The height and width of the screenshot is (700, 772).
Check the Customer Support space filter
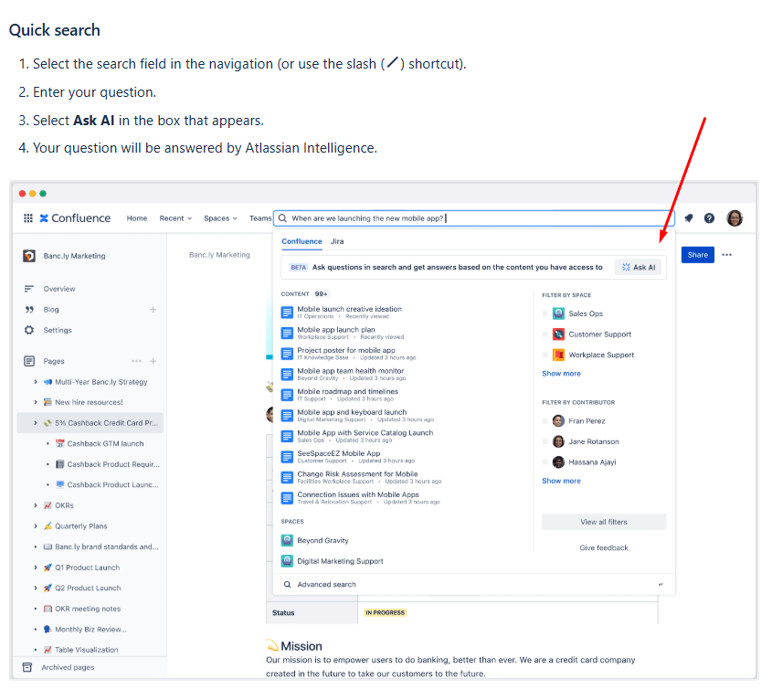pyautogui.click(x=545, y=334)
